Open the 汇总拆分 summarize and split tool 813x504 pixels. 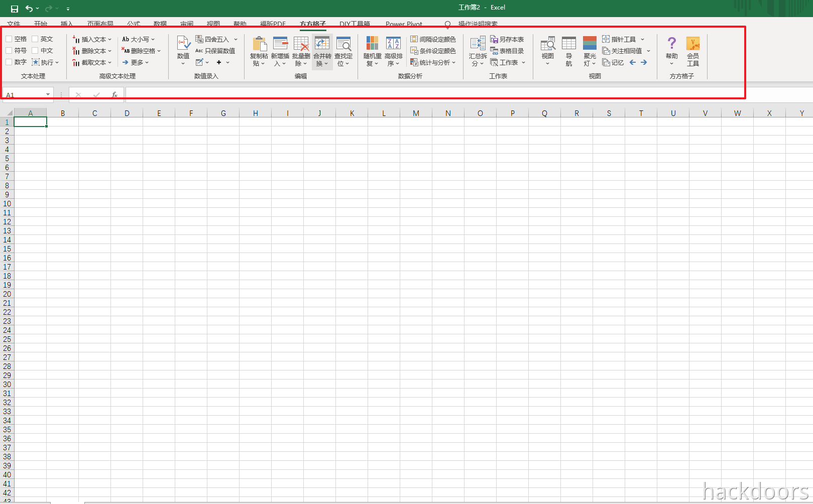pos(478,52)
